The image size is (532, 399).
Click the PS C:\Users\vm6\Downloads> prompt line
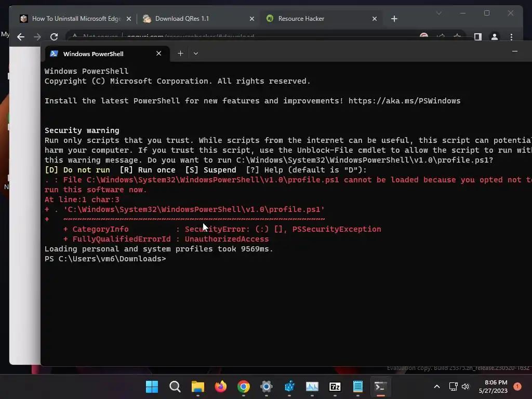pyautogui.click(x=105, y=259)
